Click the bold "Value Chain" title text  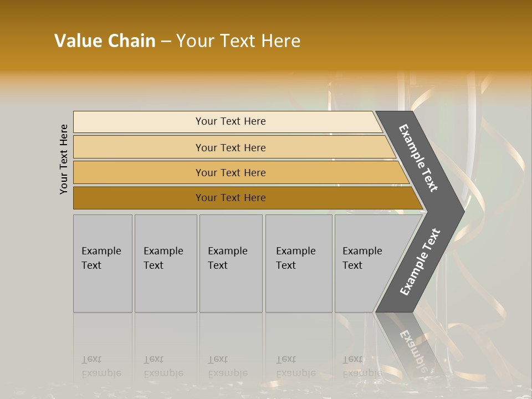click(x=105, y=40)
